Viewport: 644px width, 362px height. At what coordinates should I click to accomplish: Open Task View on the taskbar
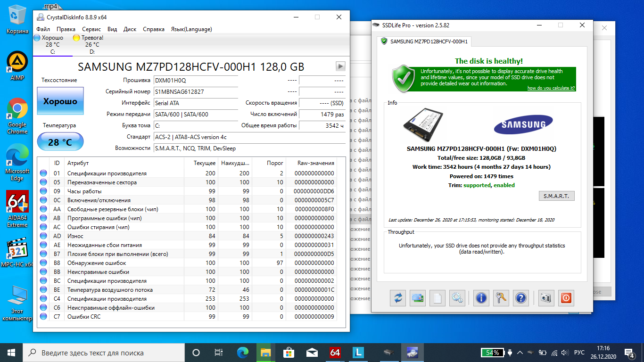coord(218,353)
